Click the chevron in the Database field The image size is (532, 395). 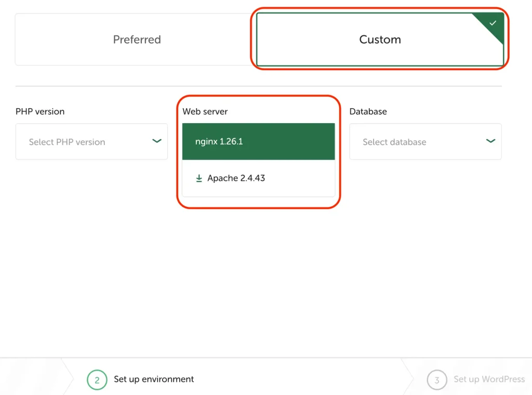(x=490, y=141)
